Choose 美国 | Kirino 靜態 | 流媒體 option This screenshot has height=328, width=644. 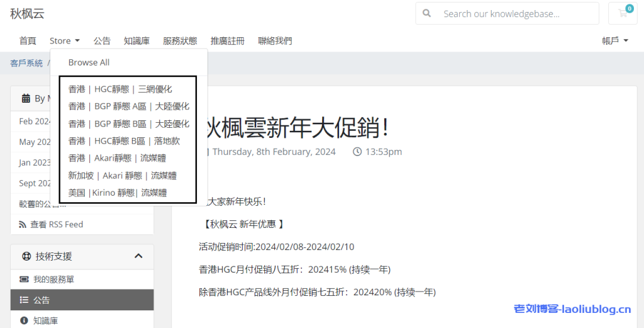[118, 193]
